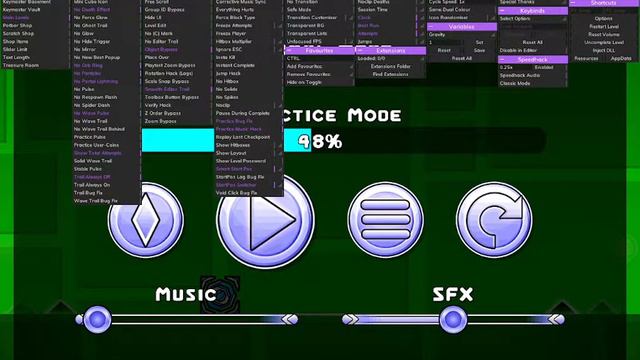Click the Uncomplete Level shortcut
The width and height of the screenshot is (640, 360).
pyautogui.click(x=604, y=42)
